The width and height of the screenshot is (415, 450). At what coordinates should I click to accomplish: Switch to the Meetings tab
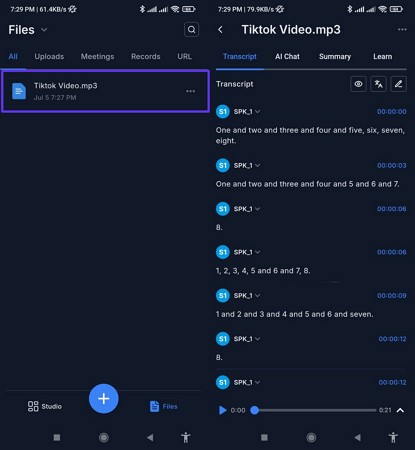pyautogui.click(x=97, y=56)
